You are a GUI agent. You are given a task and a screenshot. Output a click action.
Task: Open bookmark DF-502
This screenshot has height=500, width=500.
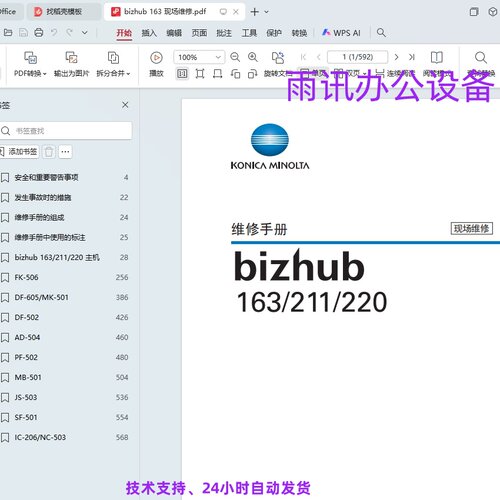(65, 317)
